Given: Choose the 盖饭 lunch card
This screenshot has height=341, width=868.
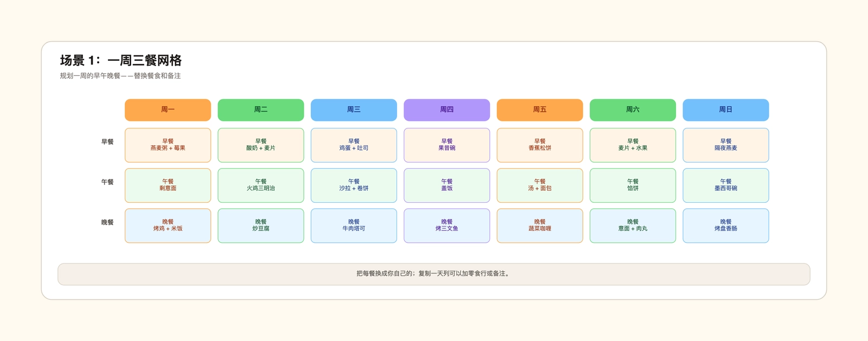Looking at the screenshot, I should (447, 185).
